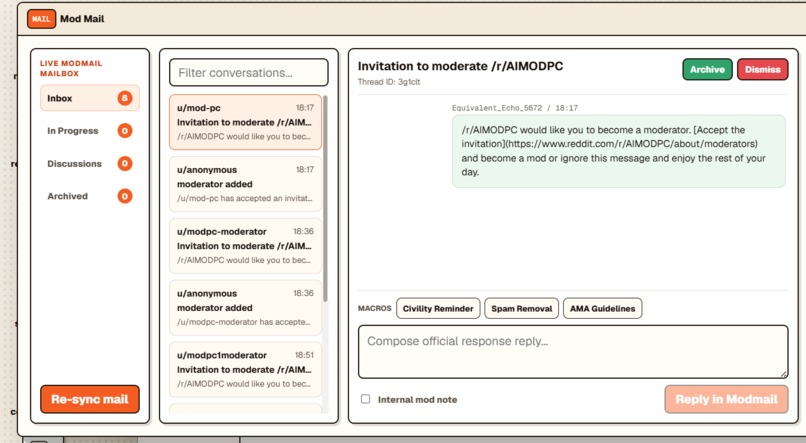Send with Reply in Modmail button

click(x=726, y=399)
